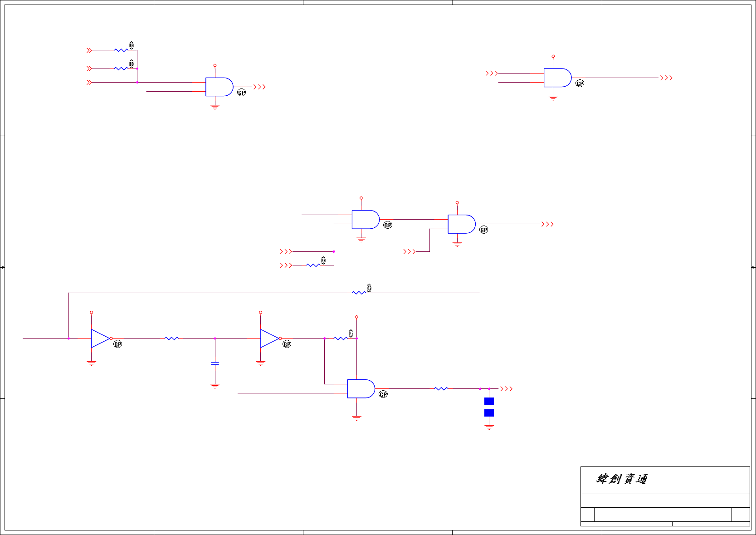The height and width of the screenshot is (535, 756).
Task: Click the GP marker on the upper-right AND gate
Action: coord(580,83)
